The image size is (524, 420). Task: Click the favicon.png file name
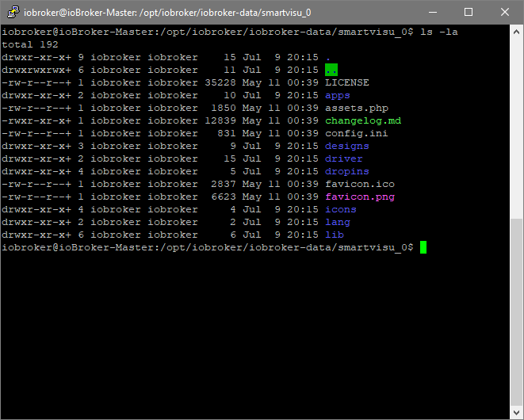click(x=360, y=197)
